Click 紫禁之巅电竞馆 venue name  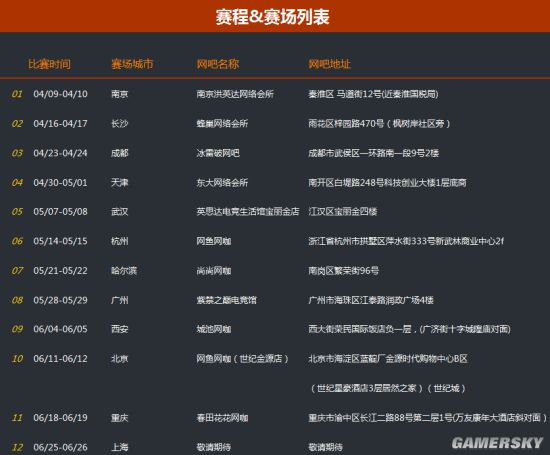coord(226,300)
